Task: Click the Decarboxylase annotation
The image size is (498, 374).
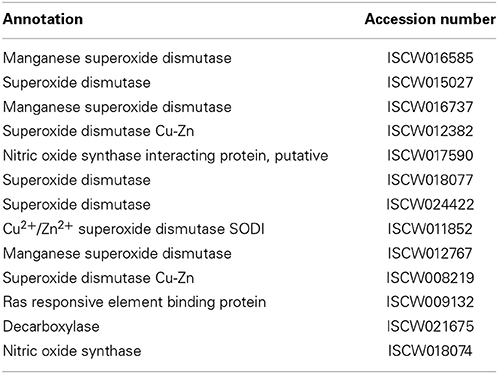Action: (51, 327)
